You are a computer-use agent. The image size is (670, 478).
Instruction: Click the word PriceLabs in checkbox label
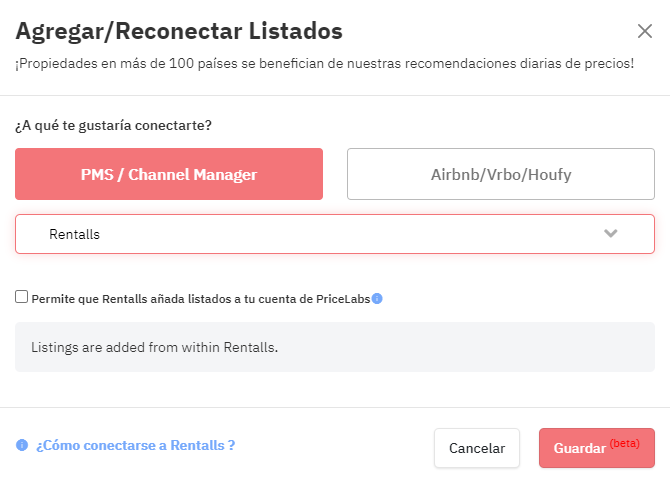[x=343, y=299]
